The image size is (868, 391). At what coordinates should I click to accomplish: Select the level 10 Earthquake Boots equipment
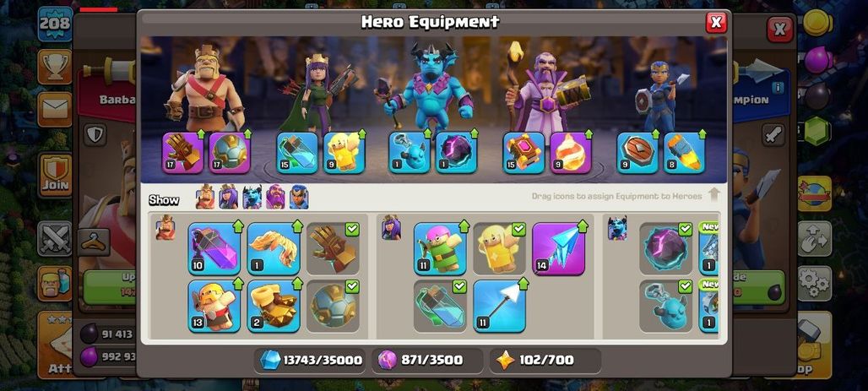[x=214, y=248]
